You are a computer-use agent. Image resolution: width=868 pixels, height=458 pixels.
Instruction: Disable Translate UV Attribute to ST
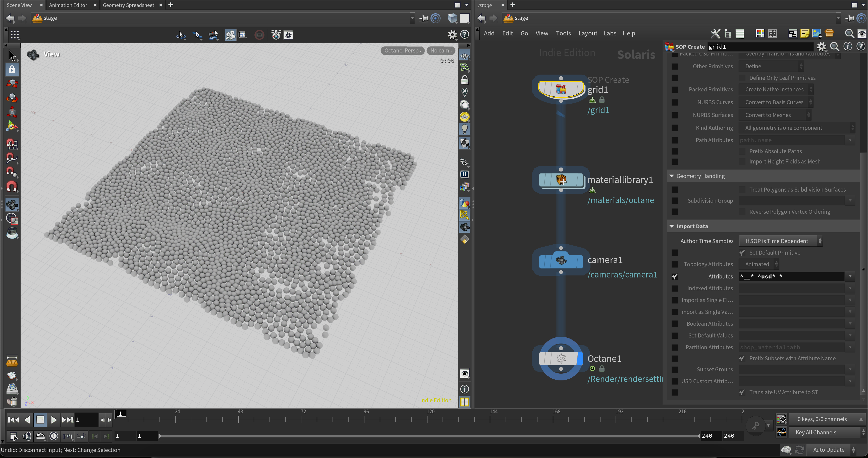(742, 392)
